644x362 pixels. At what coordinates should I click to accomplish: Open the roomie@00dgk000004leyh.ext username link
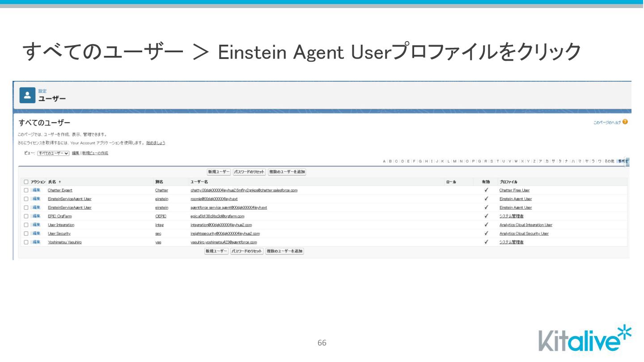click(214, 199)
